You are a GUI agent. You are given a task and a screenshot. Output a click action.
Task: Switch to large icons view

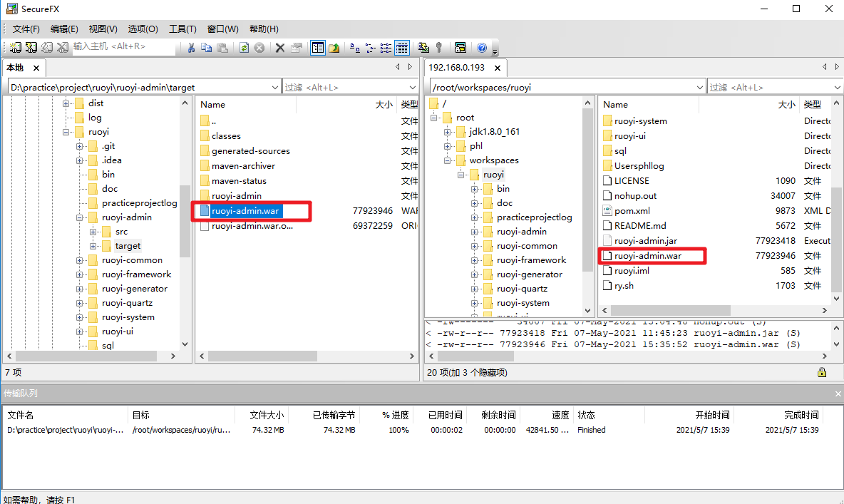355,47
